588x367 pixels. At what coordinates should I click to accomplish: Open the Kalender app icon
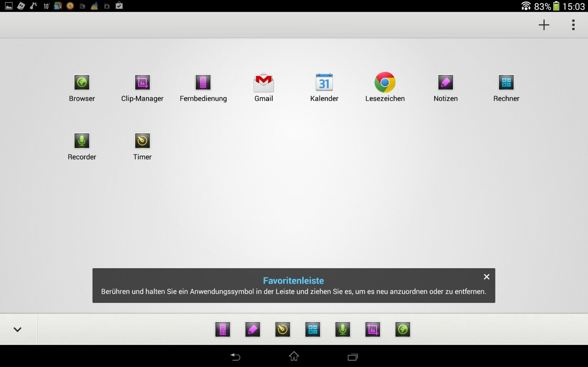pos(324,82)
